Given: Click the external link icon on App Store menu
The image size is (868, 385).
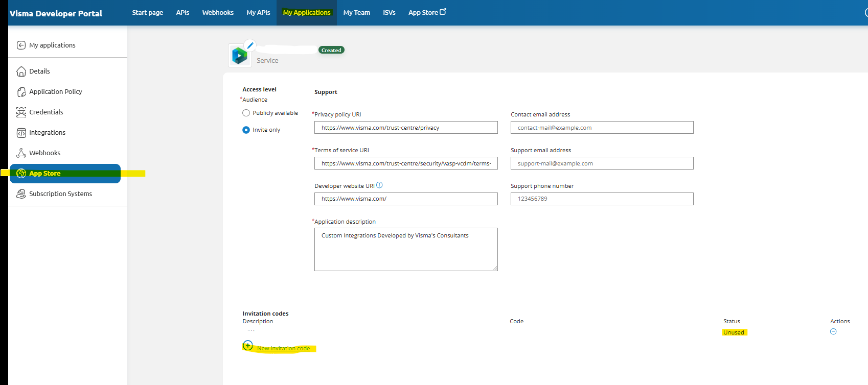Looking at the screenshot, I should (x=443, y=12).
